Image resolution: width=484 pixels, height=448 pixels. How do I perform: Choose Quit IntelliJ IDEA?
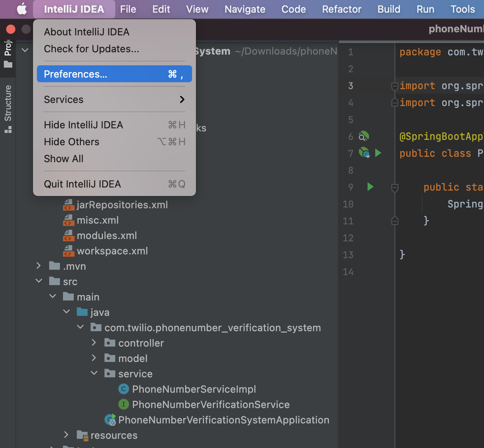pos(114,184)
